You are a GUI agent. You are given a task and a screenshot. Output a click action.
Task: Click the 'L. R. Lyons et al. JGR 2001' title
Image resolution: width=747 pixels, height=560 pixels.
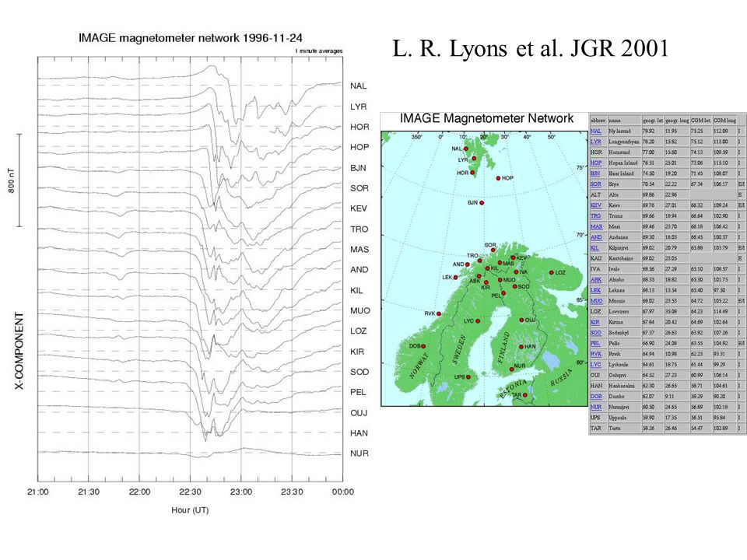531,48
